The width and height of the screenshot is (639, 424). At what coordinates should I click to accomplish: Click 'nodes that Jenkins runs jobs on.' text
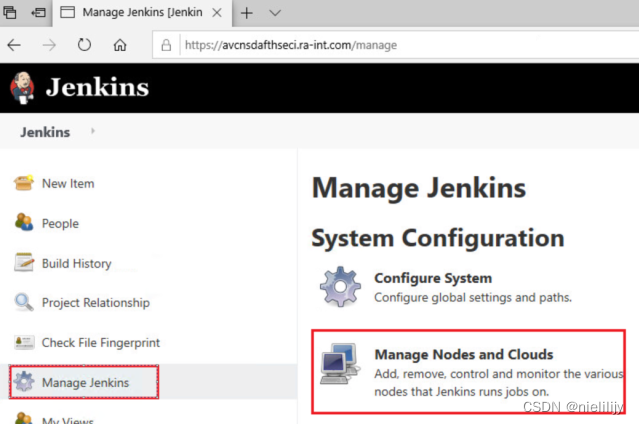461,391
